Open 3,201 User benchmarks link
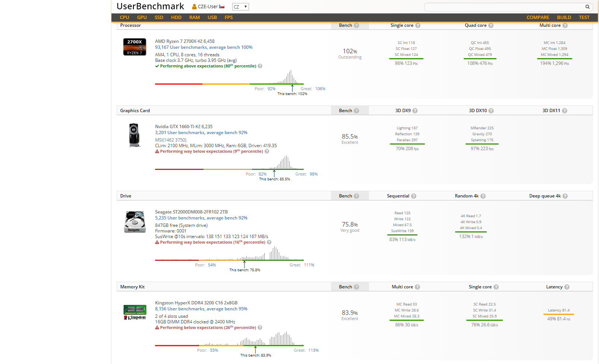This screenshot has width=599, height=364. click(201, 133)
